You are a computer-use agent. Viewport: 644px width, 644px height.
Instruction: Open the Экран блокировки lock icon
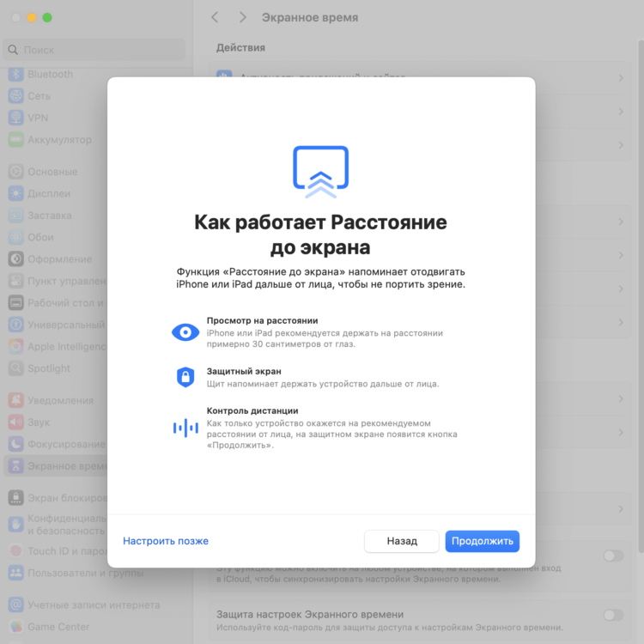pyautogui.click(x=16, y=497)
